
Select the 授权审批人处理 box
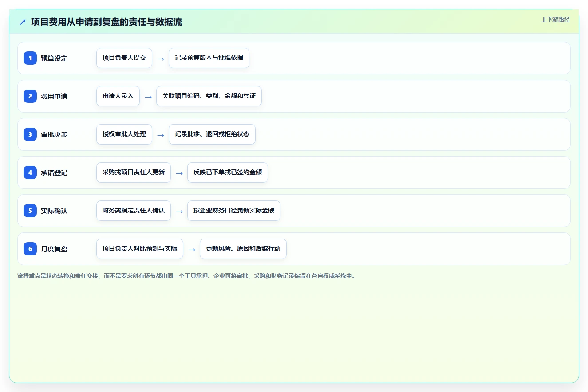(124, 134)
